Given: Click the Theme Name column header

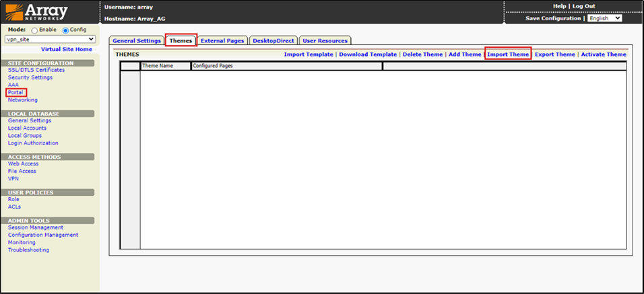Looking at the screenshot, I should (158, 66).
